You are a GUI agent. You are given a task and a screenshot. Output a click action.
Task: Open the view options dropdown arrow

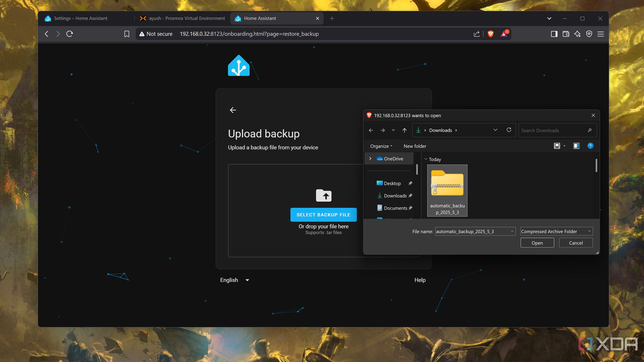pos(564,146)
